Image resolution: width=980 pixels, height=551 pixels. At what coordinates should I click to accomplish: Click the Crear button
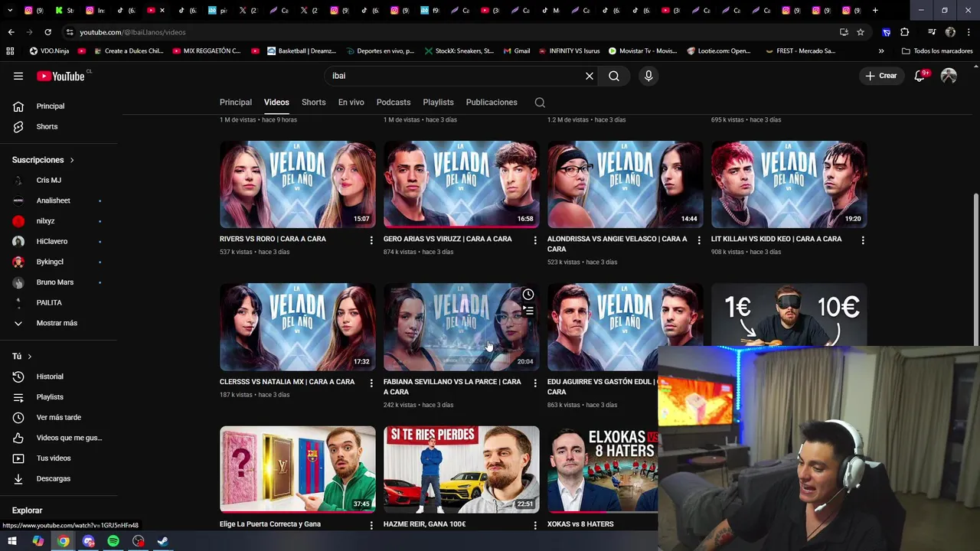click(x=880, y=76)
